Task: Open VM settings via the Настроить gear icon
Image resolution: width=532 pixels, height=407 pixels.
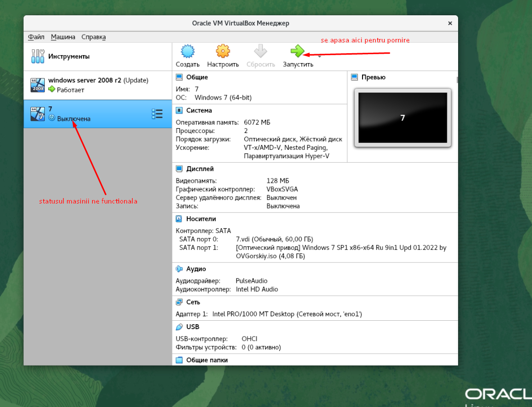Action: 223,52
